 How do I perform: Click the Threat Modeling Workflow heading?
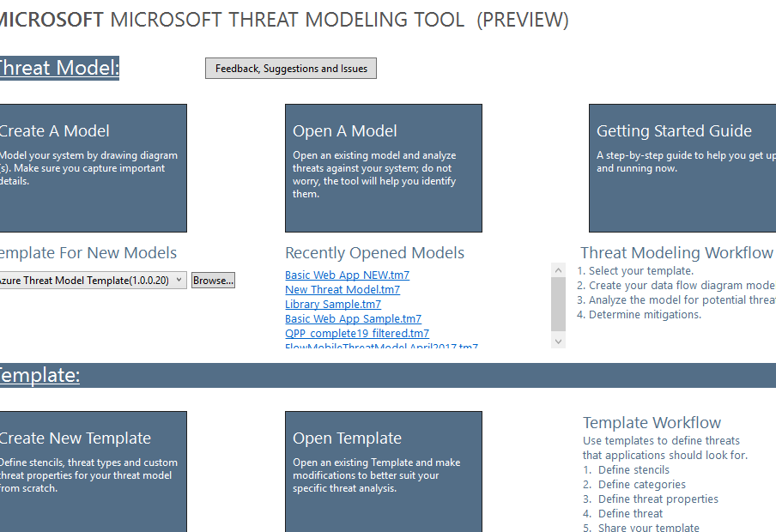coord(676,253)
